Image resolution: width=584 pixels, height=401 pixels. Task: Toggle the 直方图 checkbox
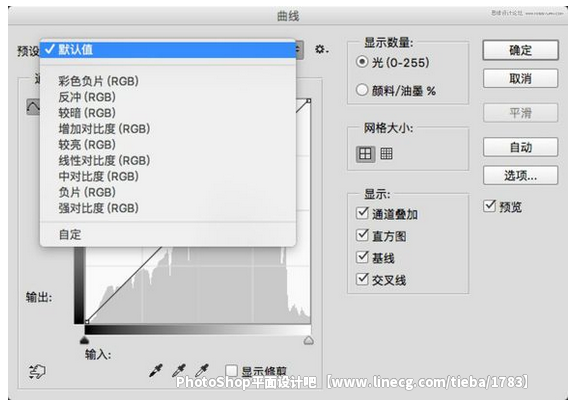click(x=362, y=235)
